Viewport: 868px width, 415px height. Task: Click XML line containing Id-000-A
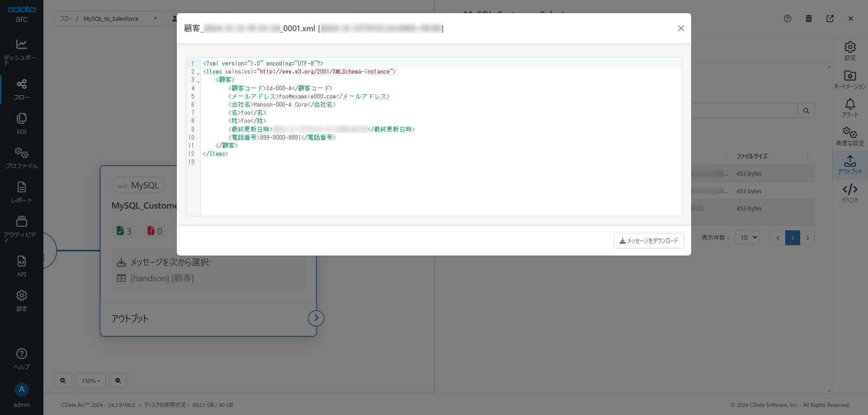tap(441, 88)
